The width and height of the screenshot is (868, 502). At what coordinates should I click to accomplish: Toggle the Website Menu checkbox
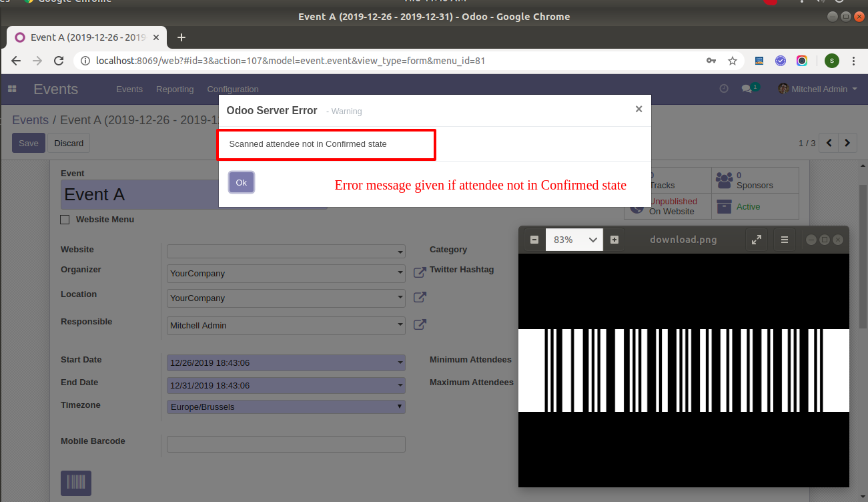(65, 220)
